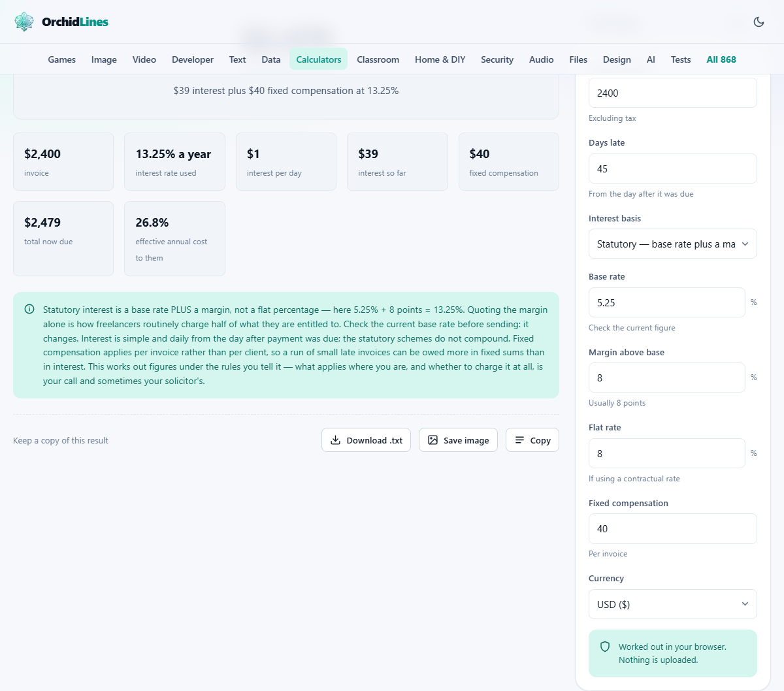Click the OrchidLines orchid logo
The height and width of the screenshot is (691, 784).
point(24,22)
